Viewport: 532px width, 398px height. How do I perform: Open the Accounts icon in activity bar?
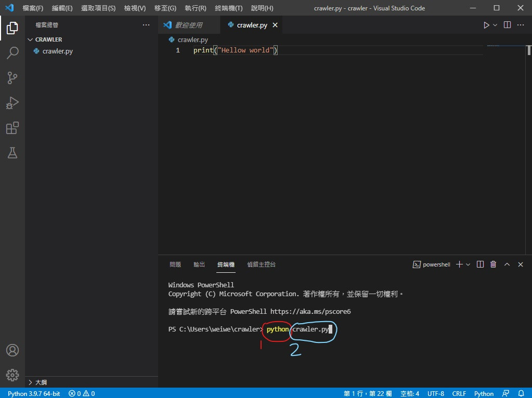pos(12,350)
